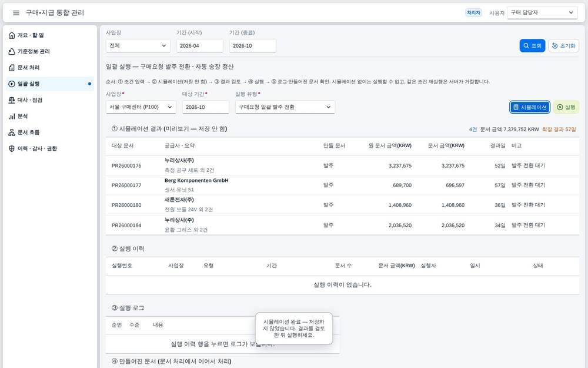Click the 36일 elapsed days cell

pyautogui.click(x=500, y=205)
